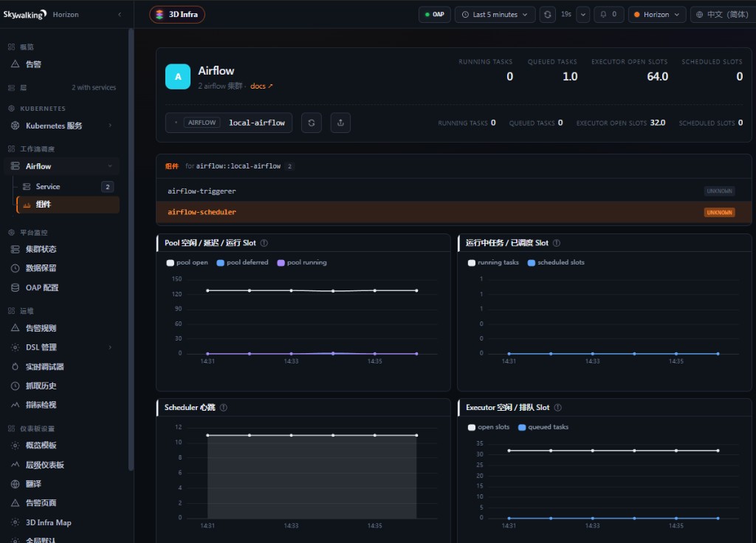Collapse the sidebar using the header chevron
Image resolution: width=756 pixels, height=543 pixels.
[120, 15]
